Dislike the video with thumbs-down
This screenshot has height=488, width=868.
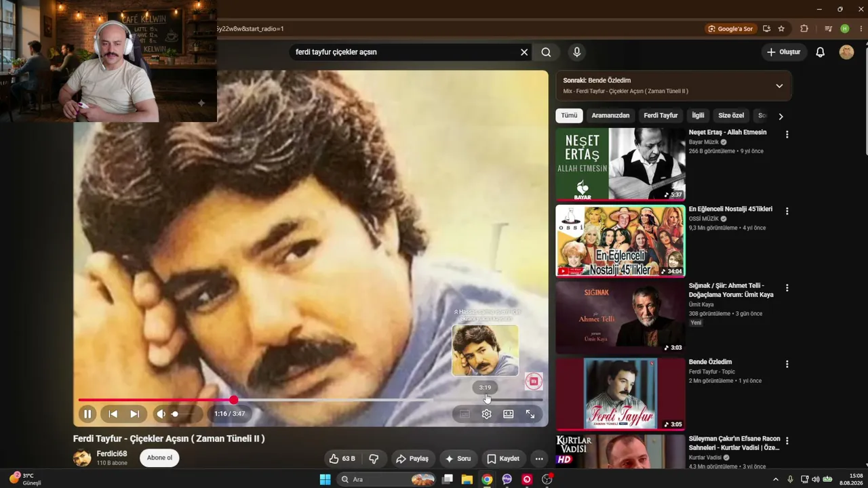(x=374, y=459)
